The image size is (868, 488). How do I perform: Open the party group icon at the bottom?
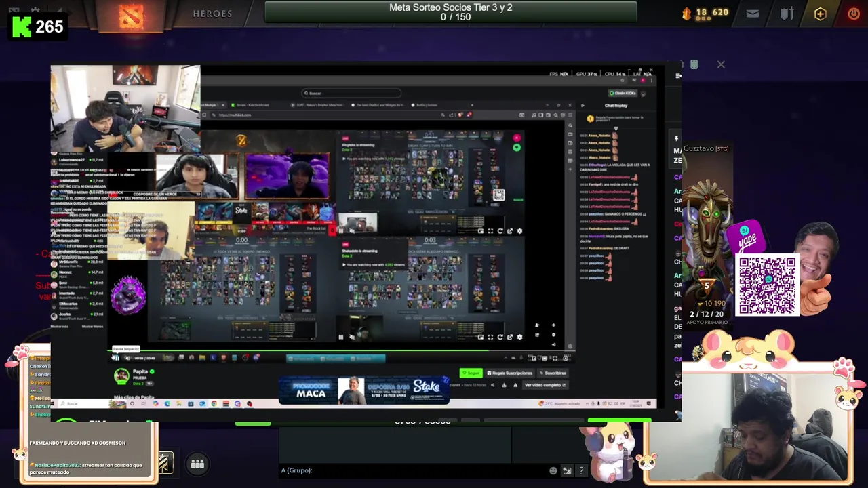197,464
